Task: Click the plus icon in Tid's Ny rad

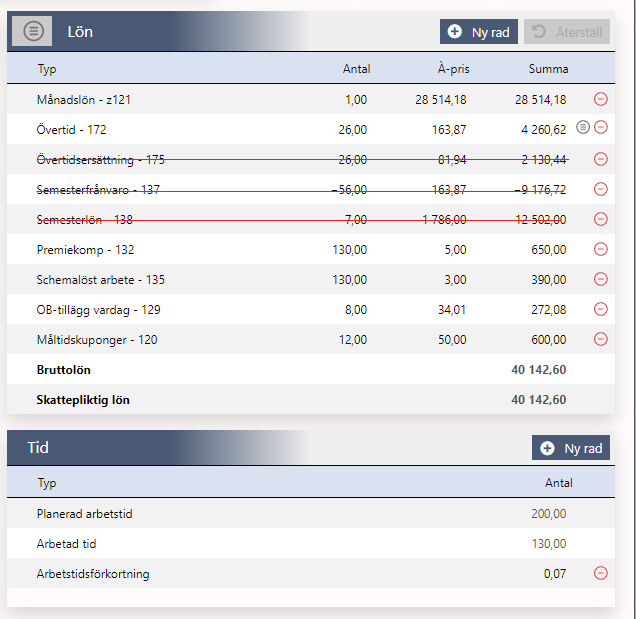Action: point(547,448)
